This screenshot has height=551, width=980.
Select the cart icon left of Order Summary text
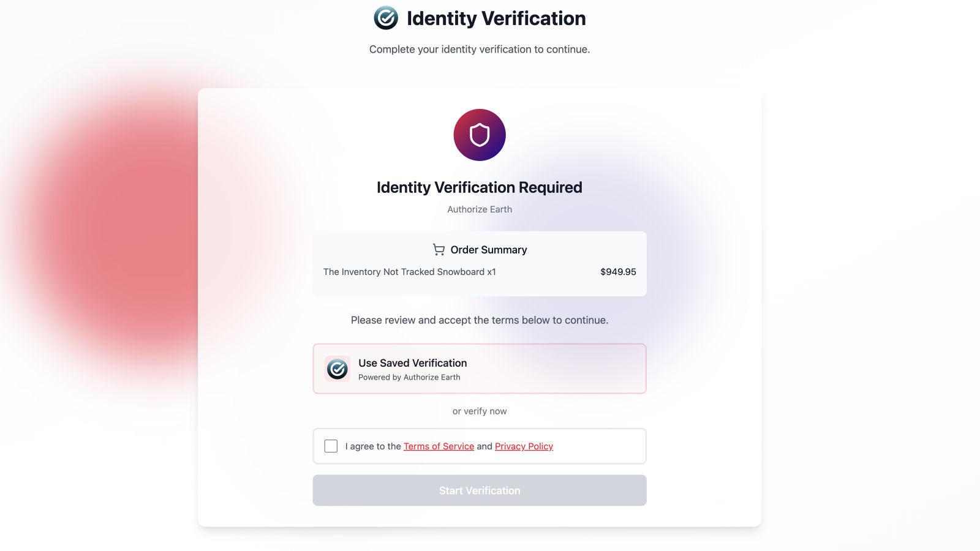[439, 250]
